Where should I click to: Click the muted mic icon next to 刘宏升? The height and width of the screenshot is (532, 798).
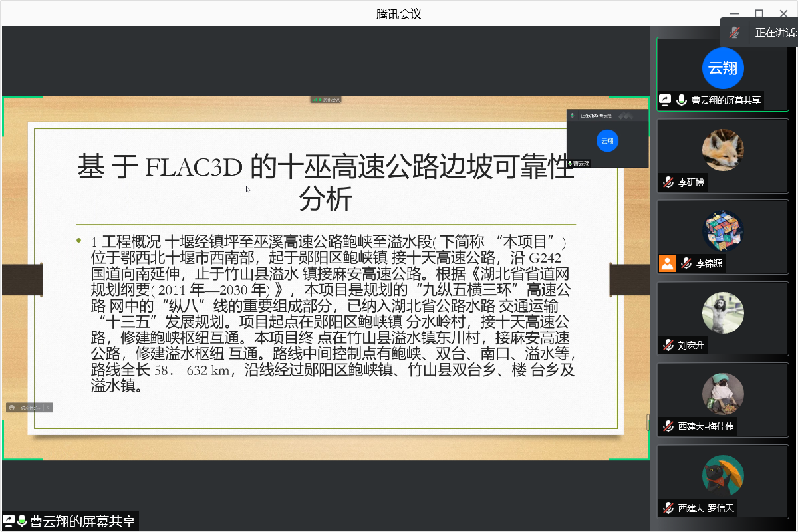pos(668,345)
